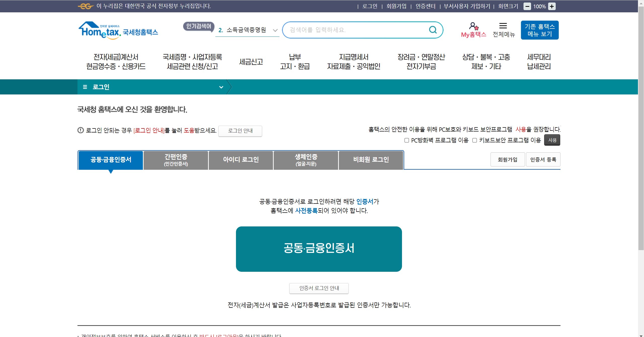This screenshot has width=644, height=337.
Task: Expand the 로그인 breadcrumb chevron
Action: (221, 87)
